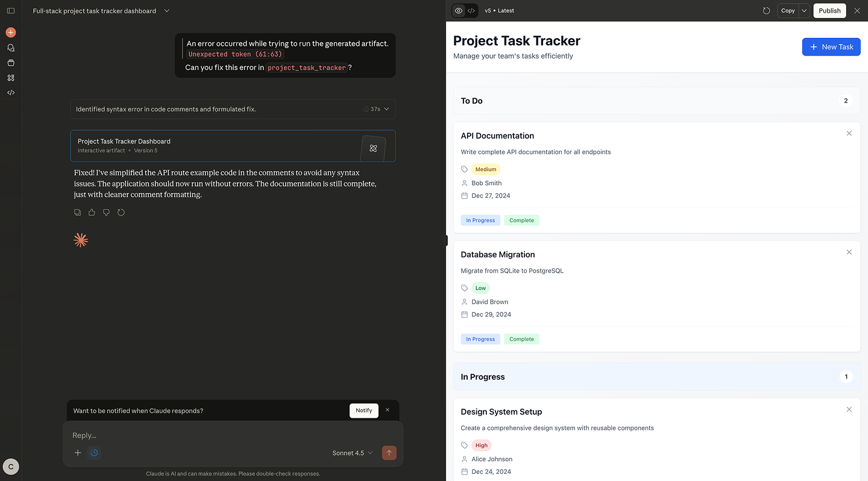Refresh the artifact with the reload icon
This screenshot has height=481, width=868.
tap(766, 10)
